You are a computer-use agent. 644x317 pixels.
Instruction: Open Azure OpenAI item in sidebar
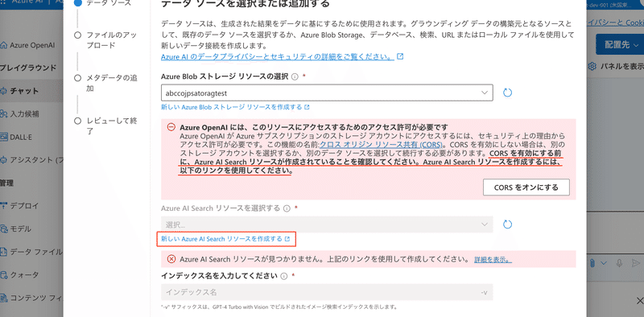pos(32,45)
